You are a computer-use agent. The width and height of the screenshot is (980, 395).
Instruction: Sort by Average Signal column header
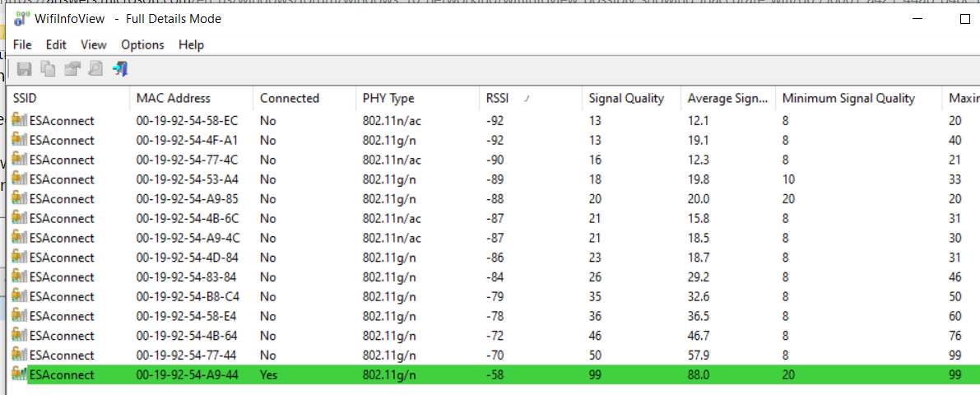coord(728,98)
